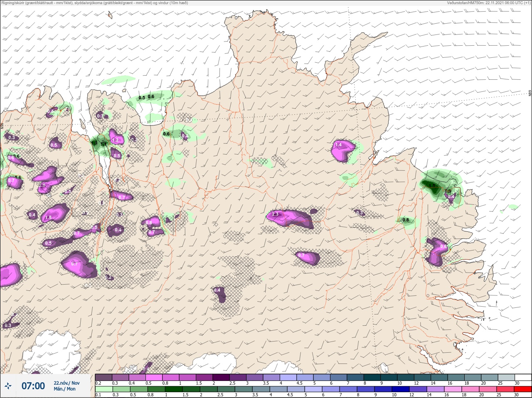Pick the white upper-row swatch labeled 30
This screenshot has height=398, width=532.
(x=523, y=377)
